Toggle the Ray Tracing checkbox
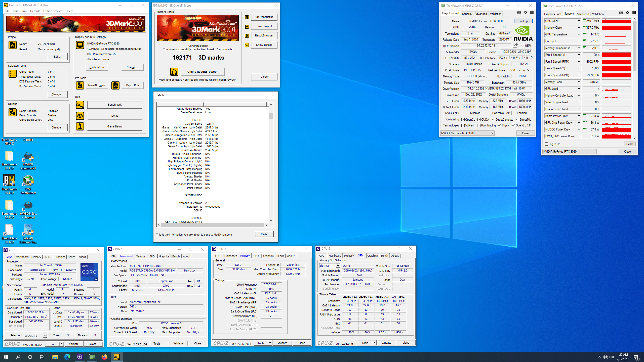Image resolution: width=644 pixels, height=362 pixels. click(479, 125)
